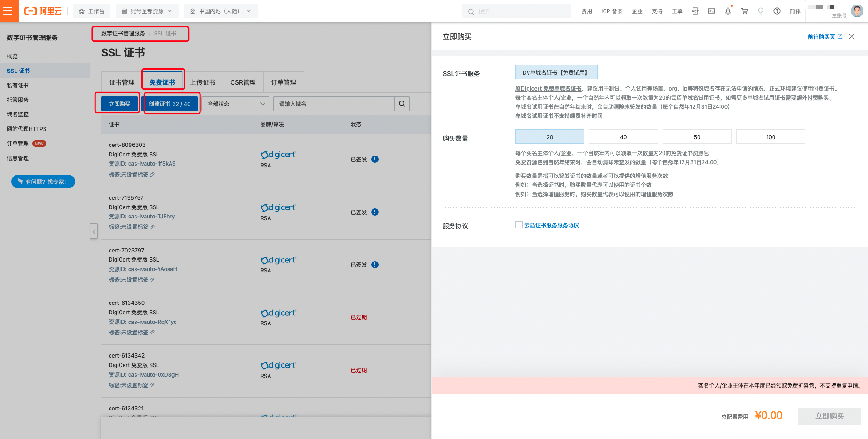The width and height of the screenshot is (868, 439).
Task: Close the 立即购买 purchase panel
Action: click(x=852, y=36)
